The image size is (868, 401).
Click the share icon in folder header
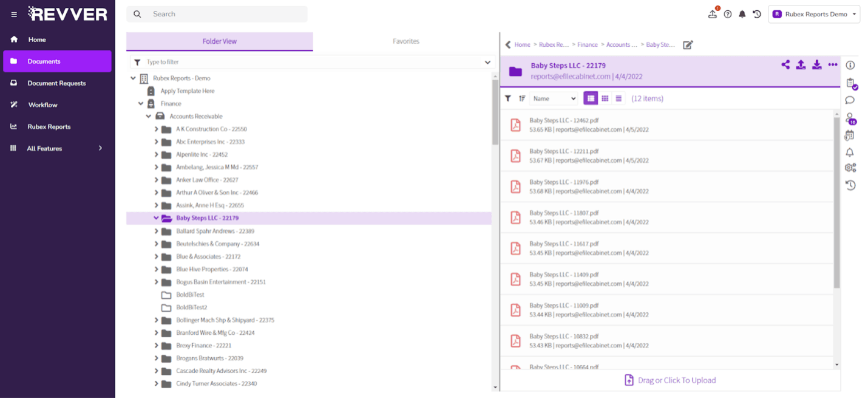pyautogui.click(x=785, y=65)
